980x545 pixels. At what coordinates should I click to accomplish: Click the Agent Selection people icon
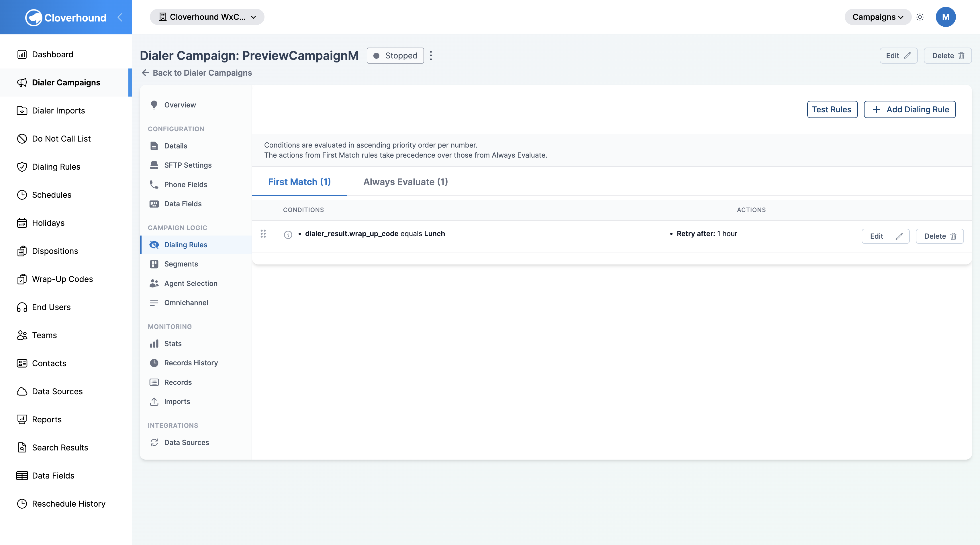click(154, 283)
